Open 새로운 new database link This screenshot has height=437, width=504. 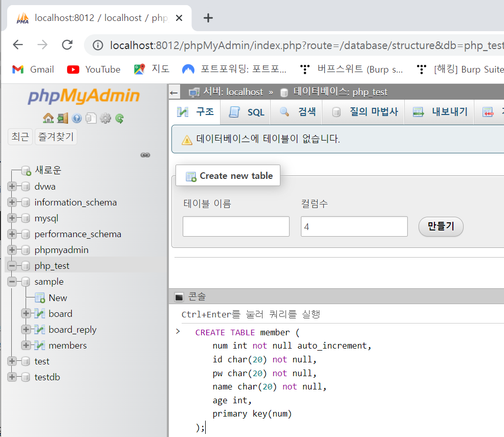click(48, 170)
